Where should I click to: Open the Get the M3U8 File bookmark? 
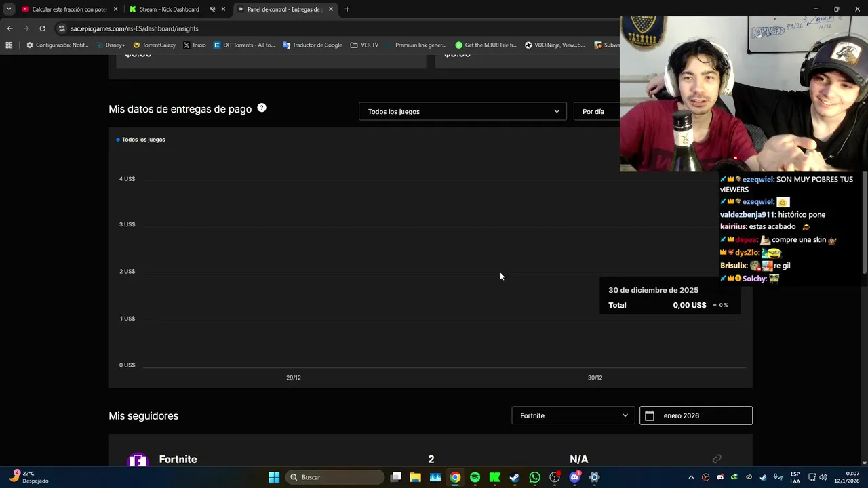point(486,45)
